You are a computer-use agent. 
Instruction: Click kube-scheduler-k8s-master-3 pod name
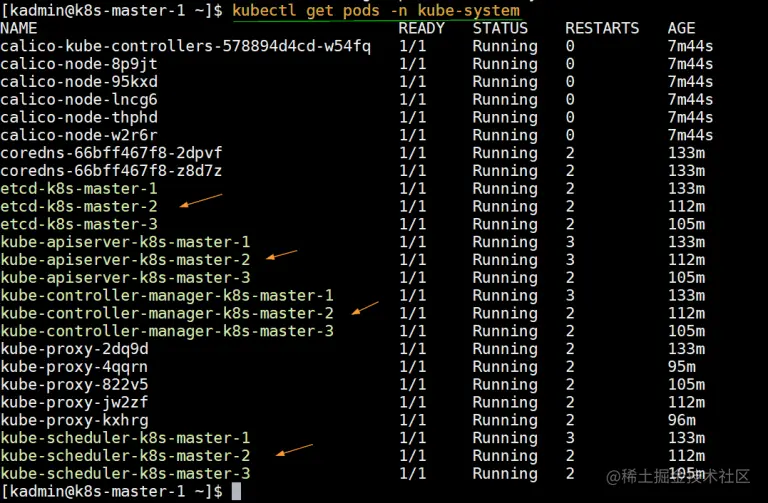[x=125, y=474]
